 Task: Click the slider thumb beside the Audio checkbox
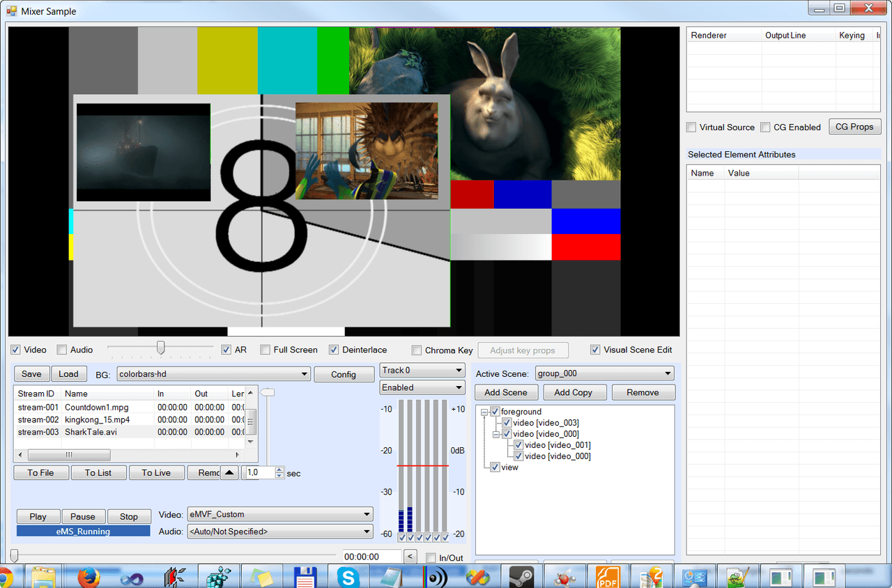pos(161,347)
